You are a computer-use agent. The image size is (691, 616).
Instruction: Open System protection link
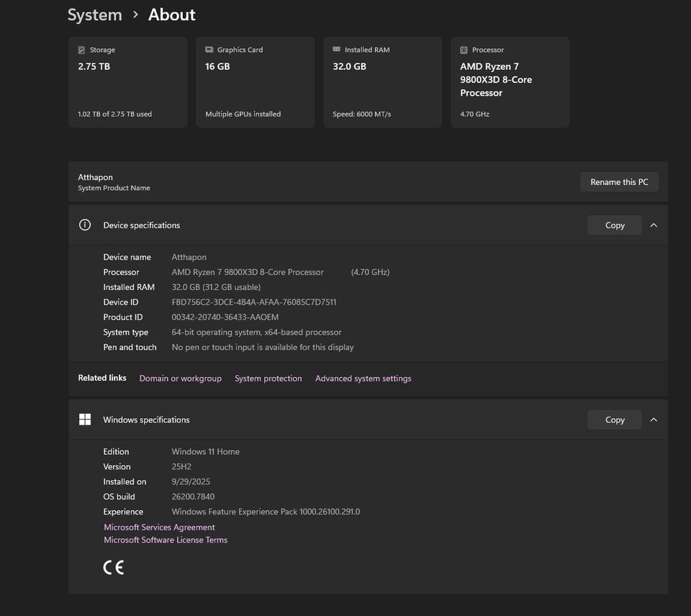268,379
